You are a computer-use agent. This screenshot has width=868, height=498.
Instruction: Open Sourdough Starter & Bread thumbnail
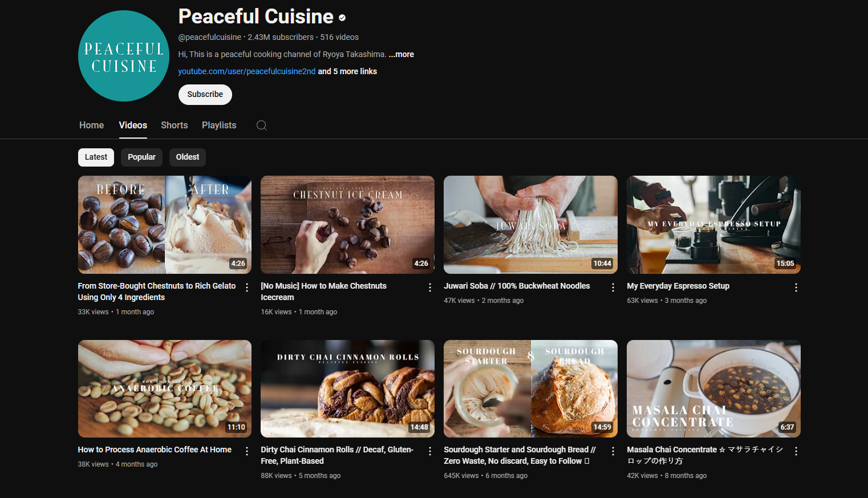pos(530,389)
